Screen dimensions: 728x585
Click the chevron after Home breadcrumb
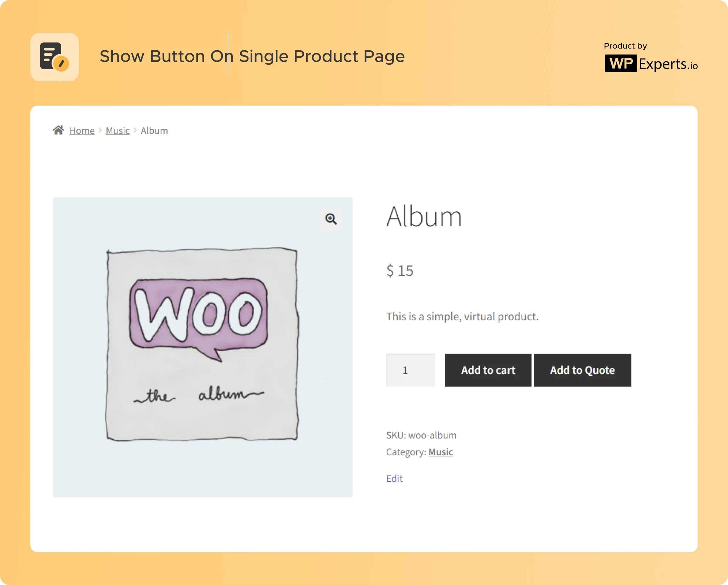(100, 130)
